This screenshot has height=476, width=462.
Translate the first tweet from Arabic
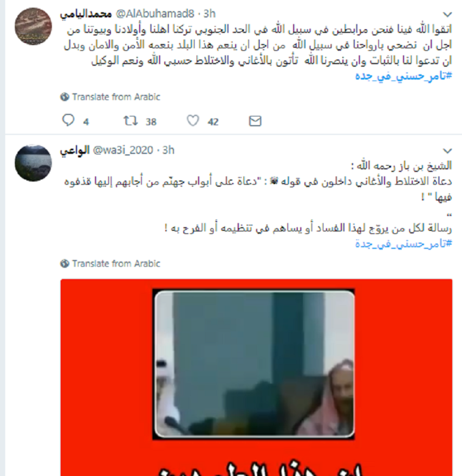[x=116, y=97]
